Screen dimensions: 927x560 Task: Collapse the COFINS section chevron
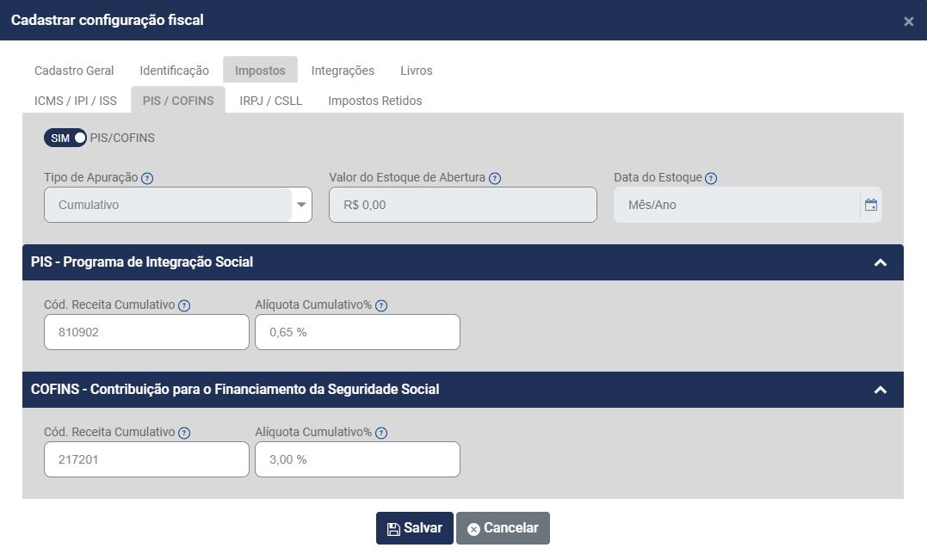coord(880,390)
